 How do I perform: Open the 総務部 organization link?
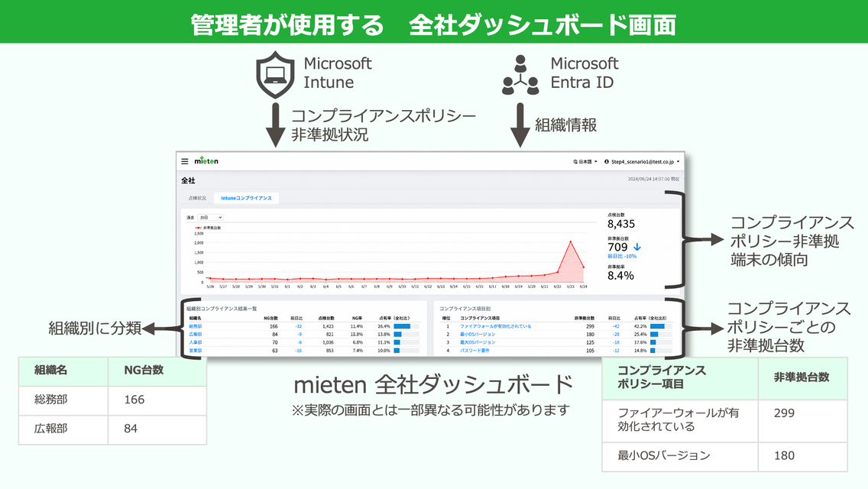coord(196,327)
